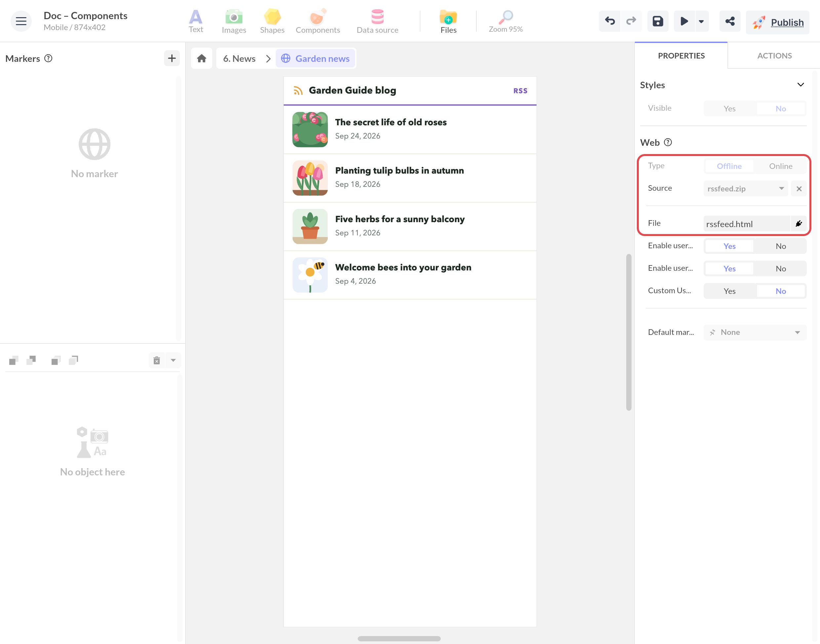Go to 6. News breadcrumb
The height and width of the screenshot is (644, 820).
[x=239, y=59]
